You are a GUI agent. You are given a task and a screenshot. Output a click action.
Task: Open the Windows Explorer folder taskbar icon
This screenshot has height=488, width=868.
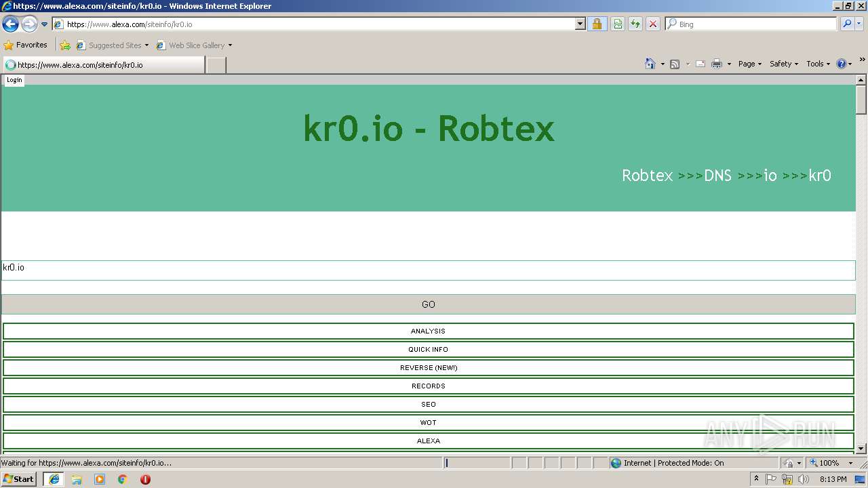77,479
